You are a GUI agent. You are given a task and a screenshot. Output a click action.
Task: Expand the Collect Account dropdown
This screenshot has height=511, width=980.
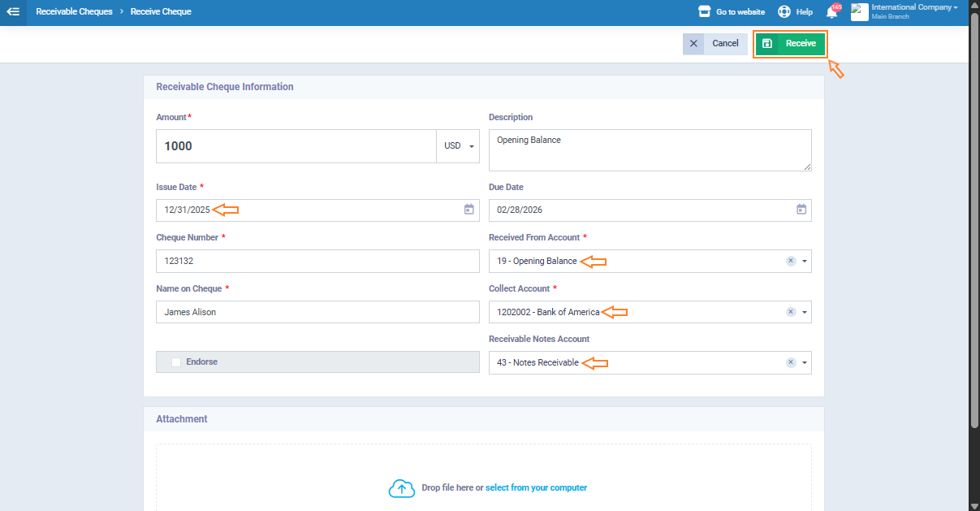[x=805, y=313]
